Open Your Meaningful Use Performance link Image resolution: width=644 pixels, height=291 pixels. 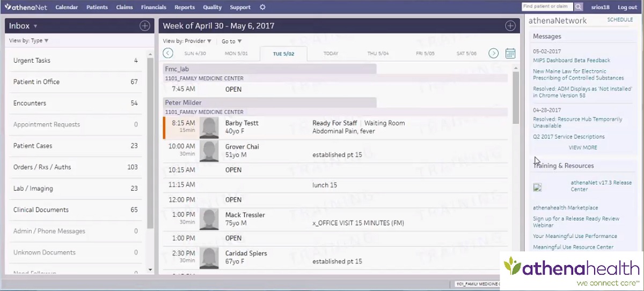pos(575,236)
